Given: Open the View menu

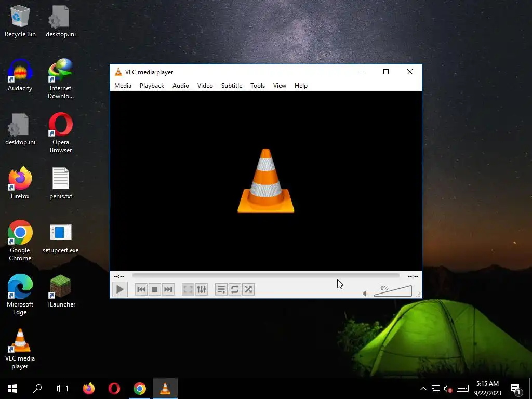Looking at the screenshot, I should pos(280,86).
